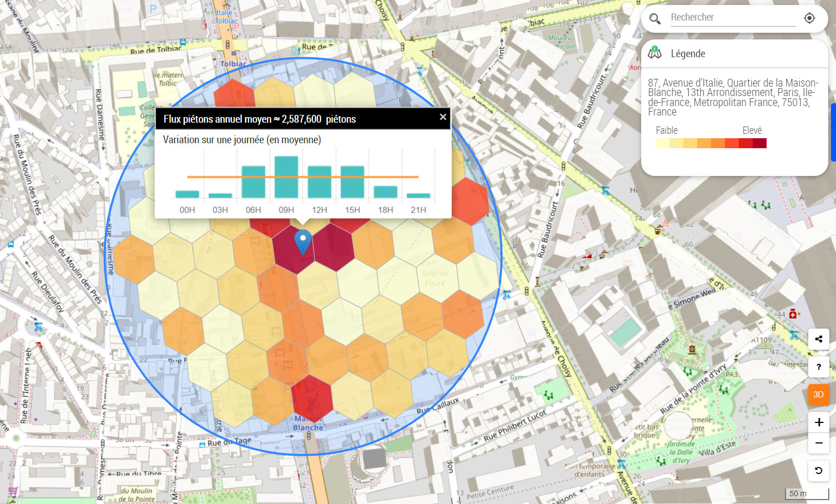This screenshot has width=836, height=504.
Task: Focus the Rechercher search field
Action: [733, 18]
